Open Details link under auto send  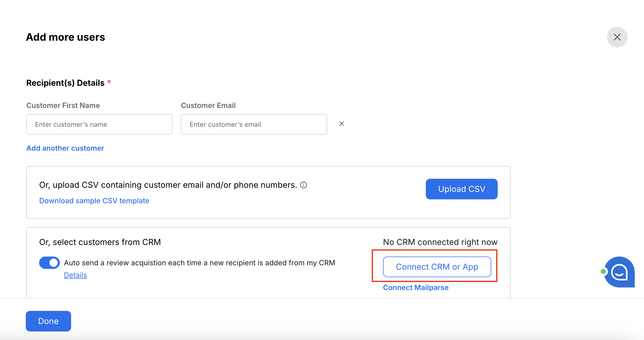pyautogui.click(x=75, y=275)
